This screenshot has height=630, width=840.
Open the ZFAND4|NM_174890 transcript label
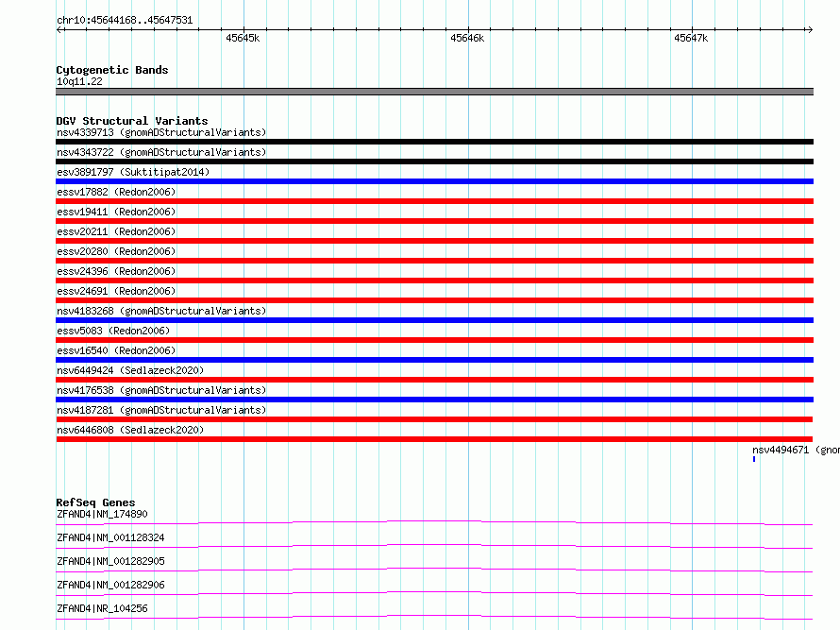pyautogui.click(x=102, y=514)
